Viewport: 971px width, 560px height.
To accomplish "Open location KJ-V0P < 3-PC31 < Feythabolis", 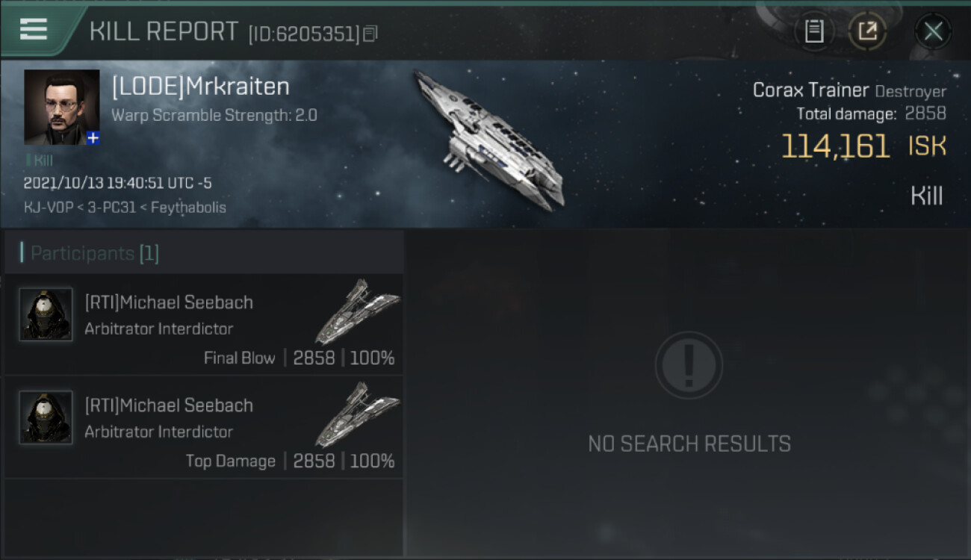I will click(125, 207).
